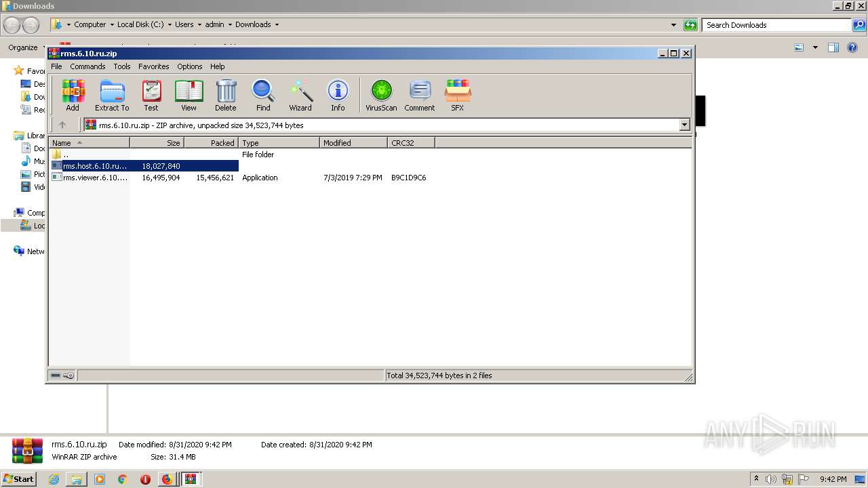Open the Options menu
The height and width of the screenshot is (488, 868).
(x=190, y=66)
